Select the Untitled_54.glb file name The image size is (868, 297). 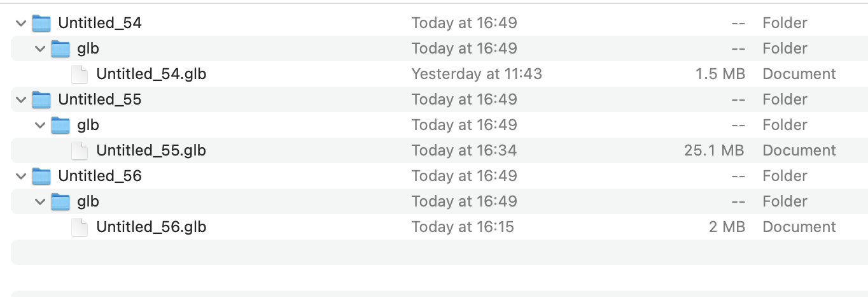(151, 75)
